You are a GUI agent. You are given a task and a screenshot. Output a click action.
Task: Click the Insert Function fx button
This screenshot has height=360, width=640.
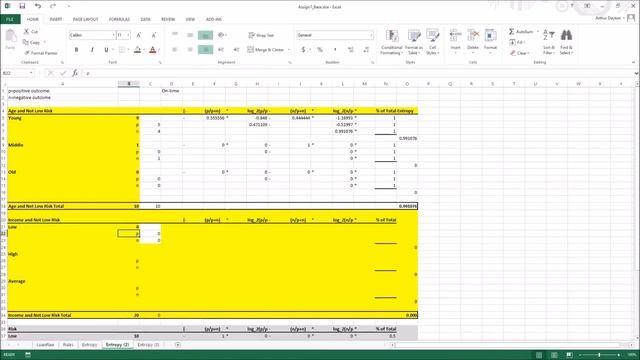[x=75, y=73]
